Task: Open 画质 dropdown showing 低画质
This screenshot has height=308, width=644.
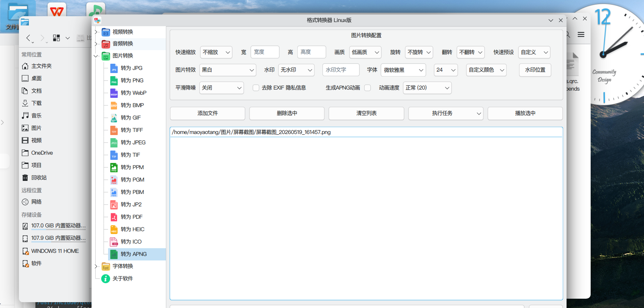Action: click(x=365, y=52)
